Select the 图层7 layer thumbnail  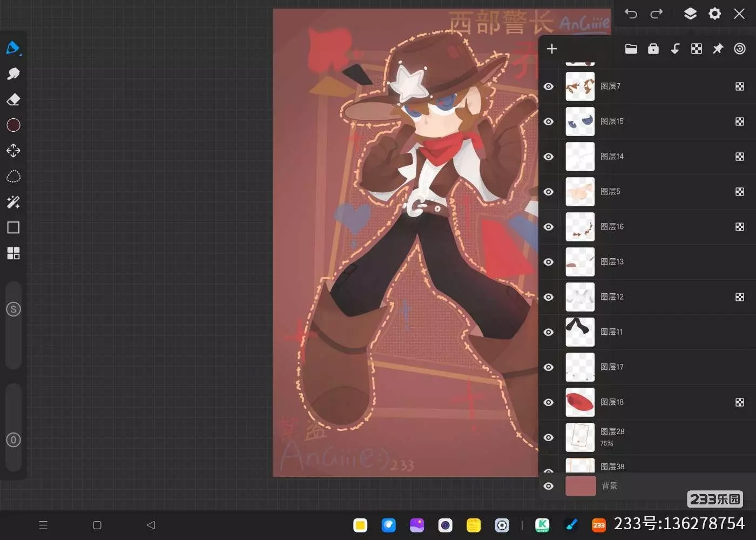click(x=580, y=86)
